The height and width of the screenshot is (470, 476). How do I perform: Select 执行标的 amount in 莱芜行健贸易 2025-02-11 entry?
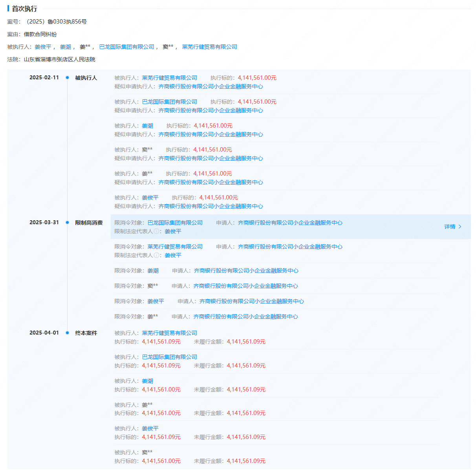[x=257, y=78]
